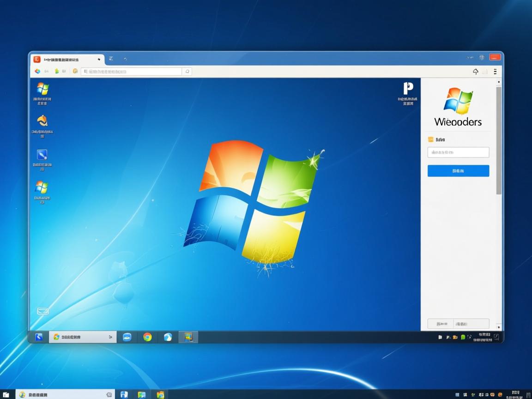Viewport: 532px width, 399px height.
Task: Click the upload arrow icon in browser toolbar
Action: click(x=476, y=72)
